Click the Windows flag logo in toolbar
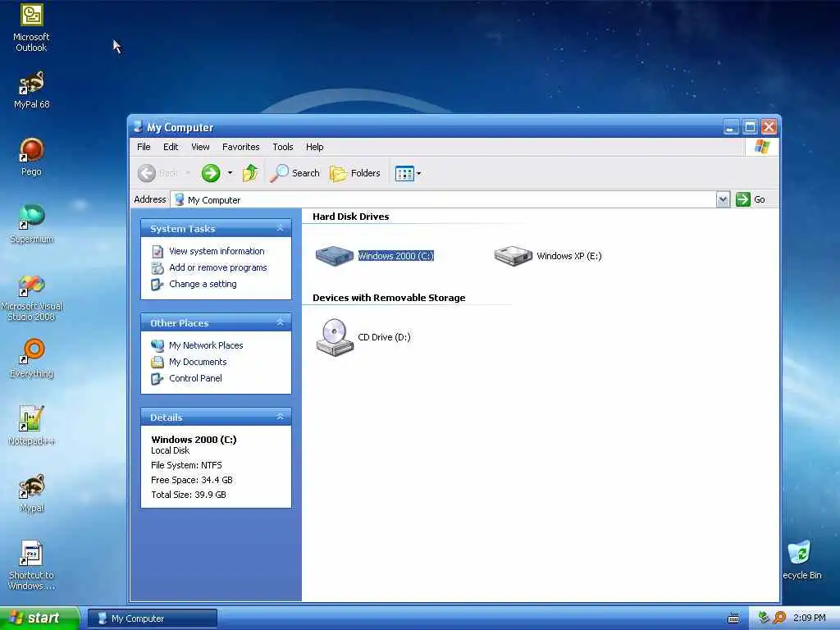This screenshot has height=630, width=840. (762, 146)
